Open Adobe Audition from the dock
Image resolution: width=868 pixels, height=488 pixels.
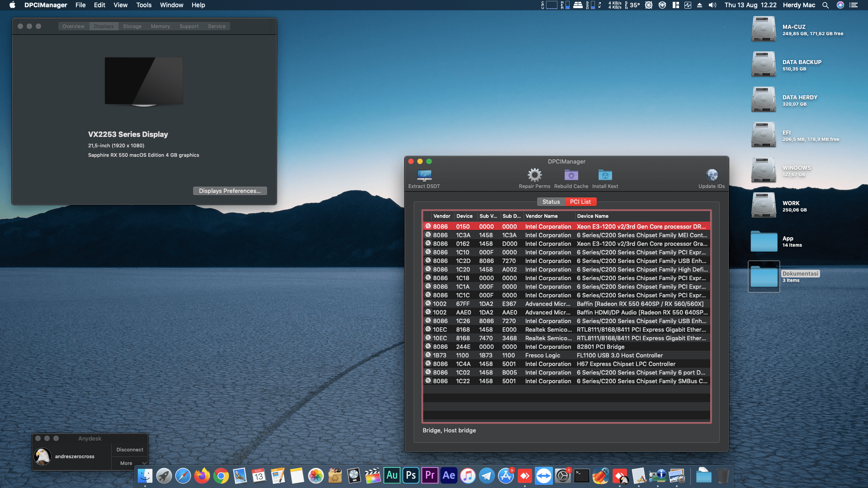pyautogui.click(x=392, y=475)
